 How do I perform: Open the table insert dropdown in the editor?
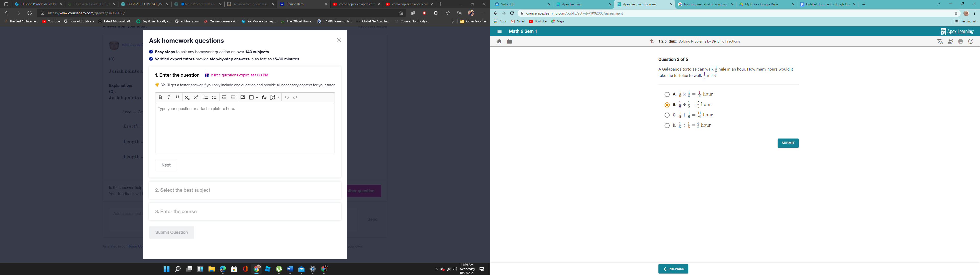click(257, 97)
